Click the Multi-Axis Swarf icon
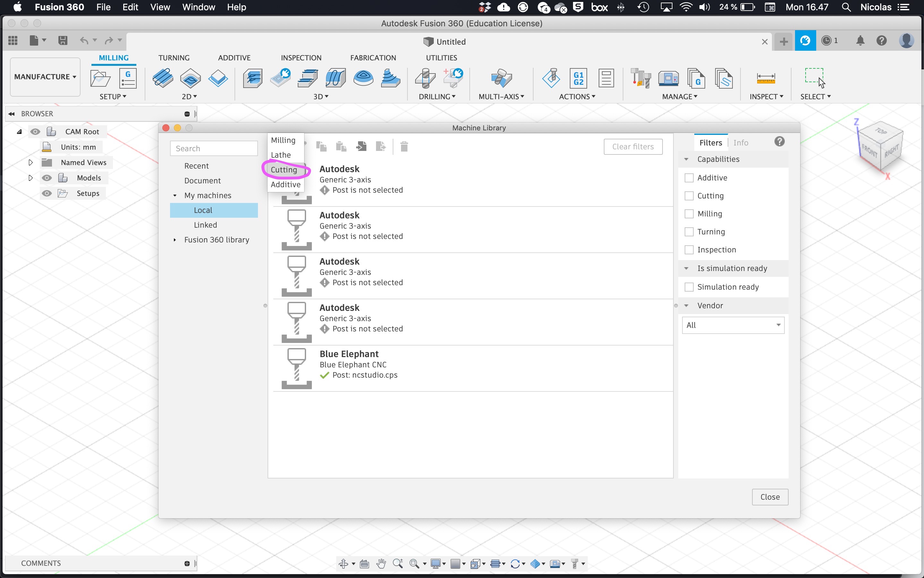This screenshot has height=578, width=924. pyautogui.click(x=501, y=78)
